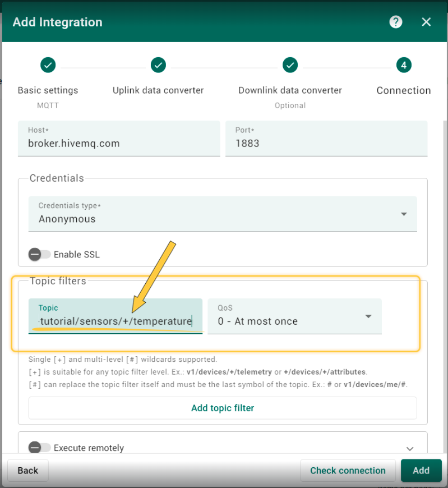Screen dimensions: 448x488
Task: Close the Add Integration dialog
Action: 426,22
